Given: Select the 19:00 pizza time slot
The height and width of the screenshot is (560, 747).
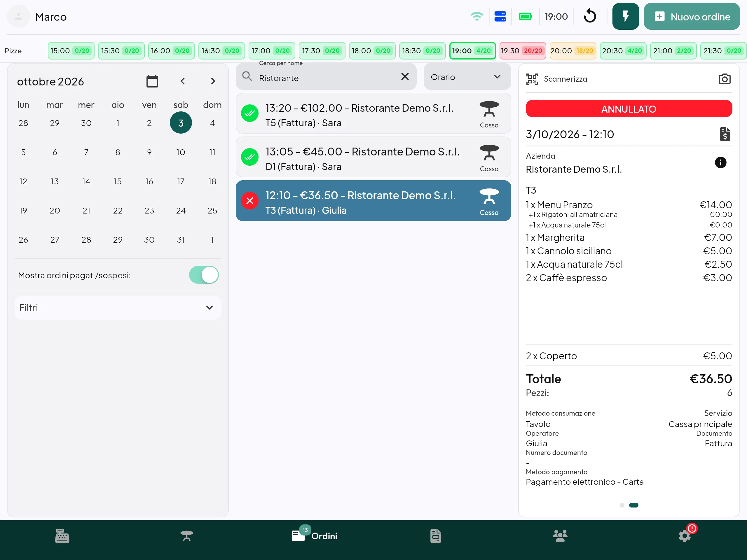Looking at the screenshot, I should click(472, 51).
